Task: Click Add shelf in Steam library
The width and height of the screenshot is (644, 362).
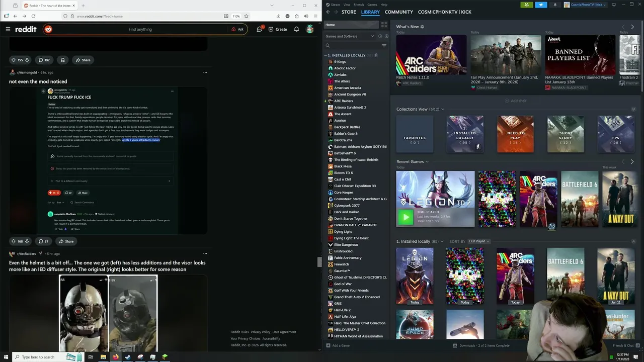Action: point(516,101)
